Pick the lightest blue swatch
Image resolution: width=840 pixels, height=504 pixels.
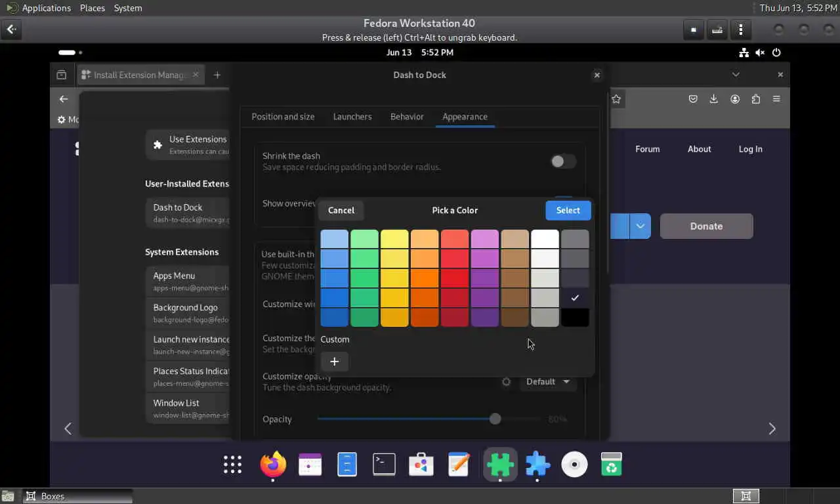(x=334, y=239)
